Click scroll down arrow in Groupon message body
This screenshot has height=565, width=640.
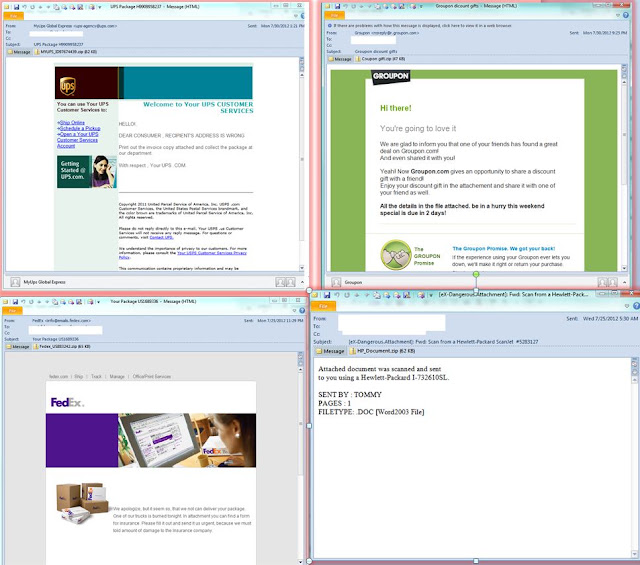point(624,268)
